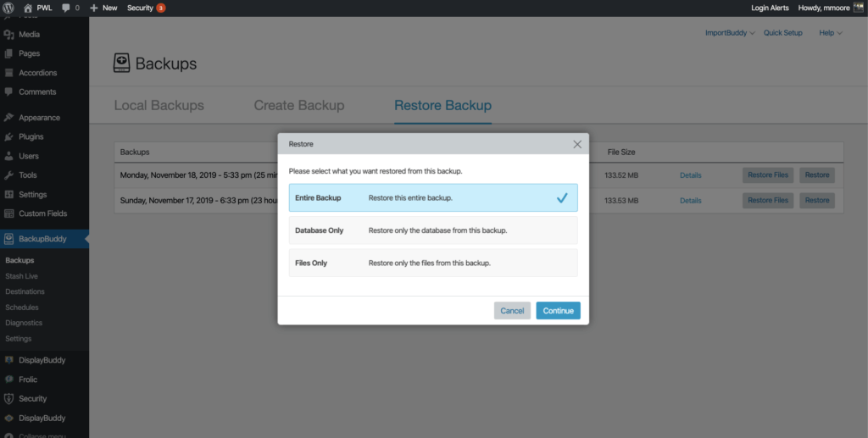Switch to the Restore Backup tab
This screenshot has width=868, height=438.
click(x=442, y=105)
